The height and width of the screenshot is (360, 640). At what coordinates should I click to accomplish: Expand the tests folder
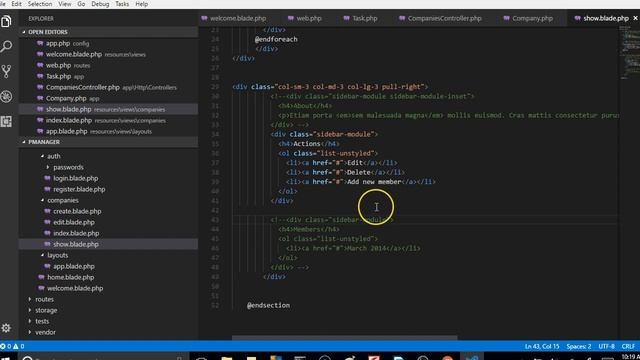point(109,322)
